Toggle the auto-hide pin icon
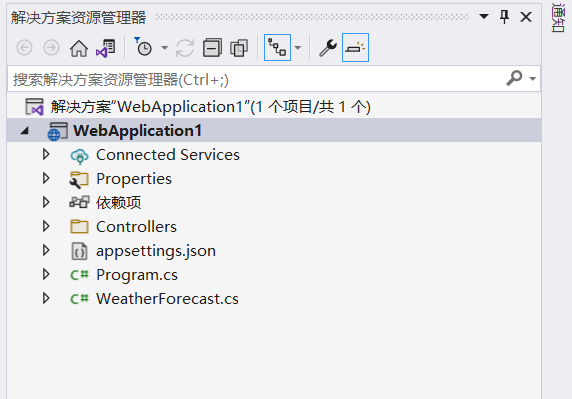 (505, 17)
